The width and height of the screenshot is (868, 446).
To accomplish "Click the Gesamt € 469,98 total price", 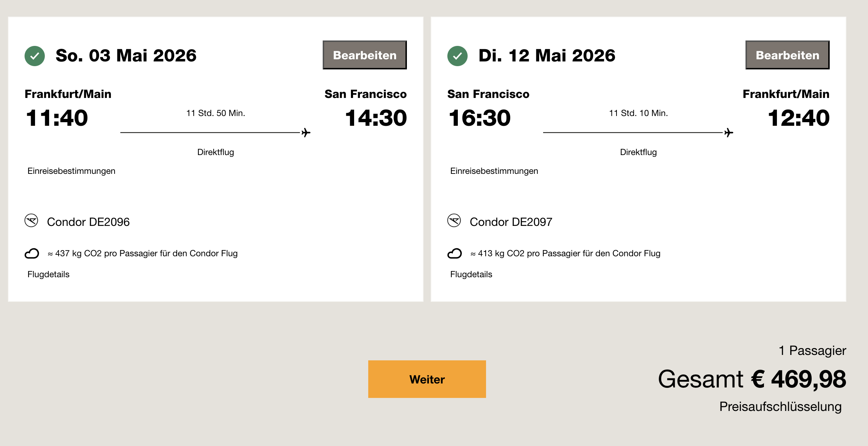I will coord(752,379).
